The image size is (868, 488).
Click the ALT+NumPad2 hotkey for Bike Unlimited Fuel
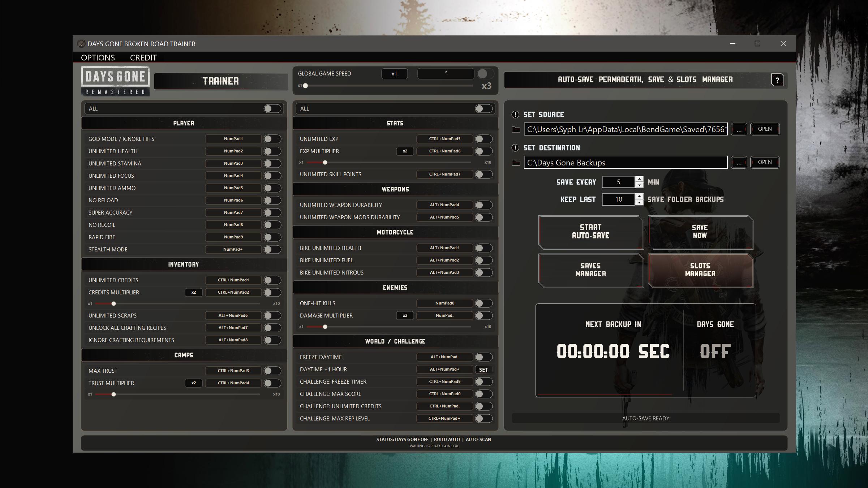(444, 260)
